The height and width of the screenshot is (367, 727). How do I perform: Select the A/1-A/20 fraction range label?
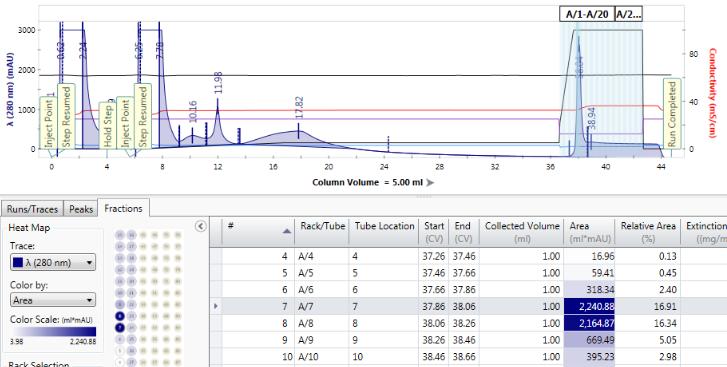coord(587,14)
